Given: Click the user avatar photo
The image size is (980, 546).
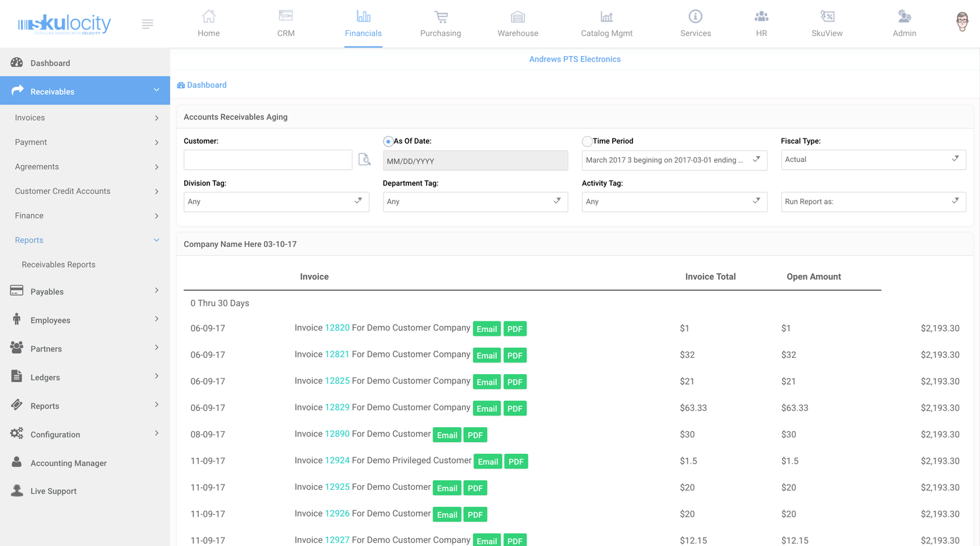Looking at the screenshot, I should click(962, 21).
